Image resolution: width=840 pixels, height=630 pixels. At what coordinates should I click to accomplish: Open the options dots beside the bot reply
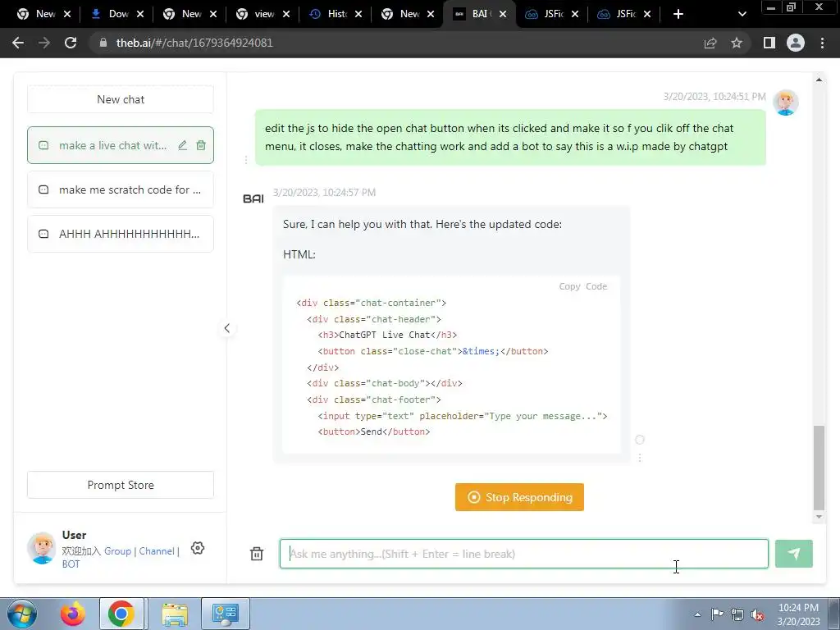[x=640, y=458]
